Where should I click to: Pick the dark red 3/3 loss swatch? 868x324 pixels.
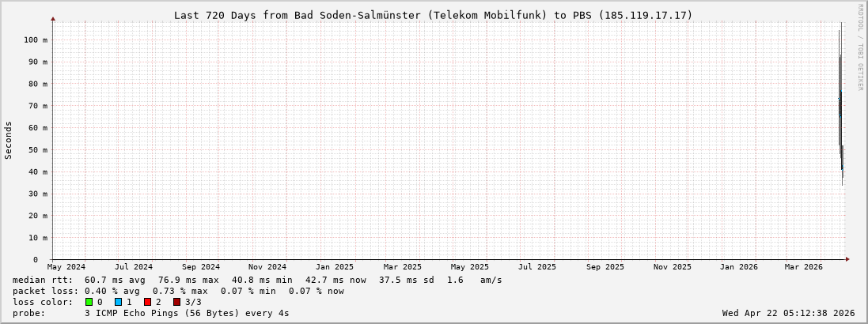(x=176, y=302)
